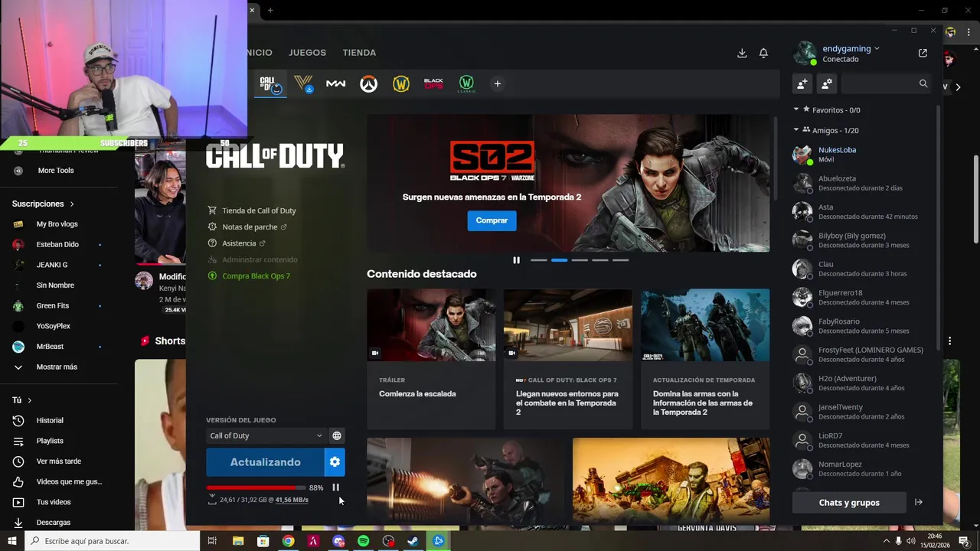Select the Call of Duty game tab icon
The height and width of the screenshot is (551, 980).
(x=269, y=83)
